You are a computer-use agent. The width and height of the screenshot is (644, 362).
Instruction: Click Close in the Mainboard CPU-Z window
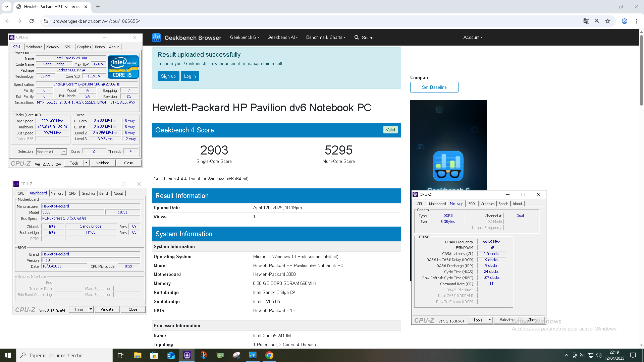(133, 309)
